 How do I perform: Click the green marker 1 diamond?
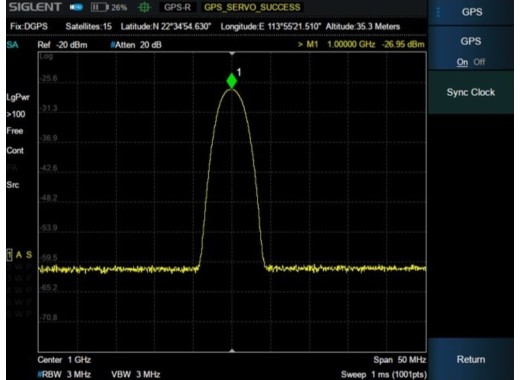[x=232, y=81]
